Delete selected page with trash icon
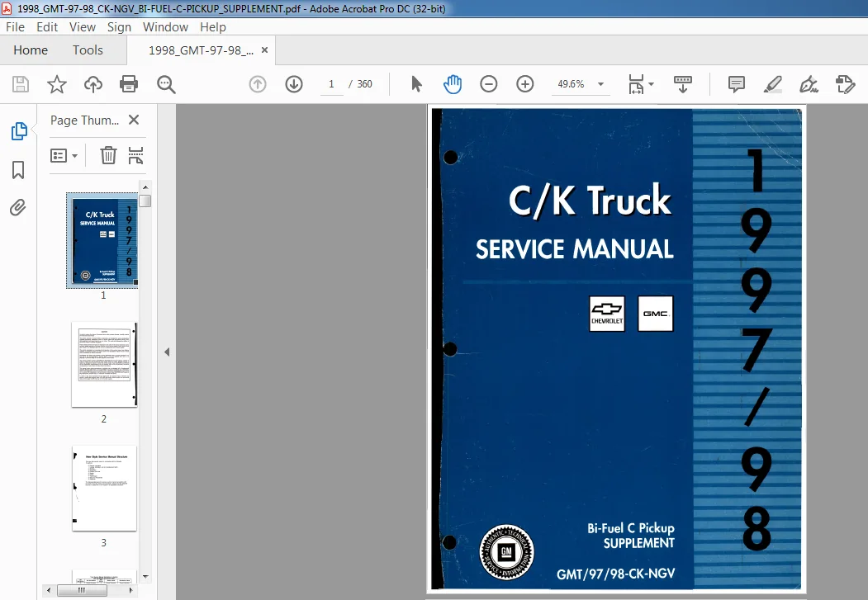Image resolution: width=868 pixels, height=600 pixels. pos(108,155)
